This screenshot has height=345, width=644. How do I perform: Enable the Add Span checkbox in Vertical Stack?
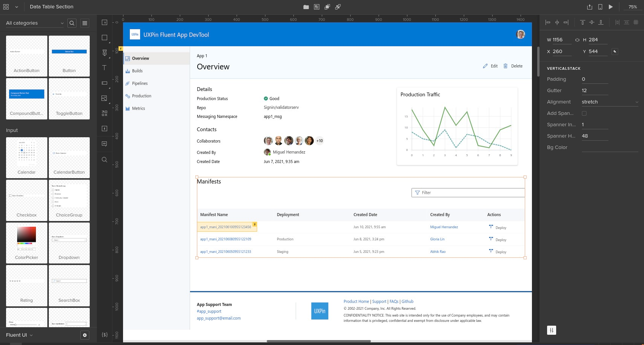[x=584, y=113]
